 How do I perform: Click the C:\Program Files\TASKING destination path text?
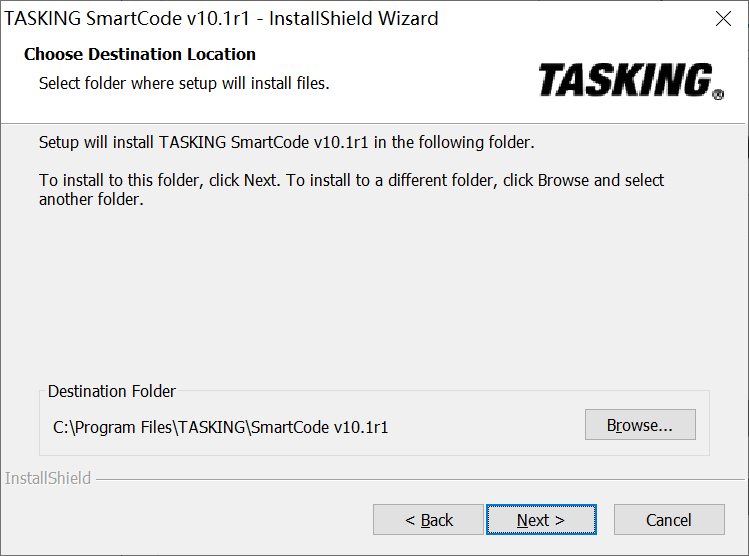150,427
